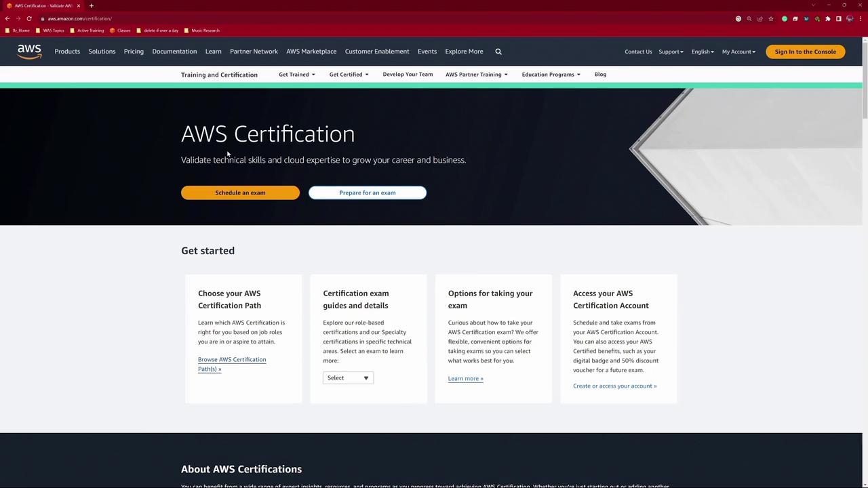Open Create or access your account link
868x488 pixels.
tap(614, 386)
